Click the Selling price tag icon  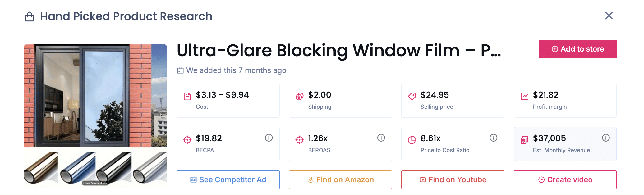click(412, 97)
